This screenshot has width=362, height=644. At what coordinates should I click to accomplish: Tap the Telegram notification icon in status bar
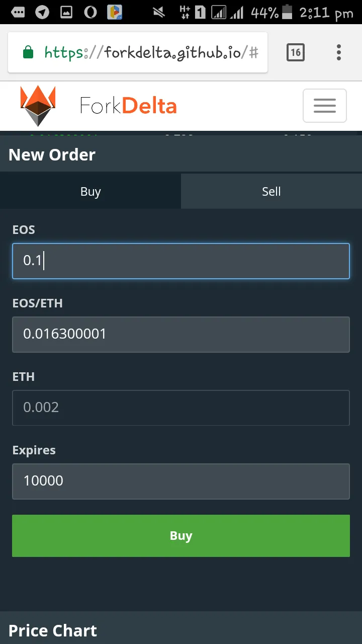coord(42,13)
